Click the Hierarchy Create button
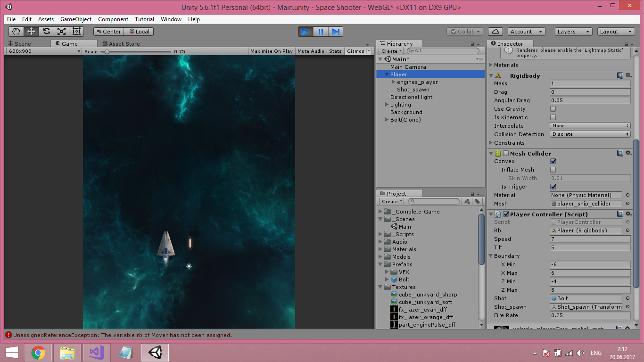This screenshot has height=362, width=644. coord(391,51)
